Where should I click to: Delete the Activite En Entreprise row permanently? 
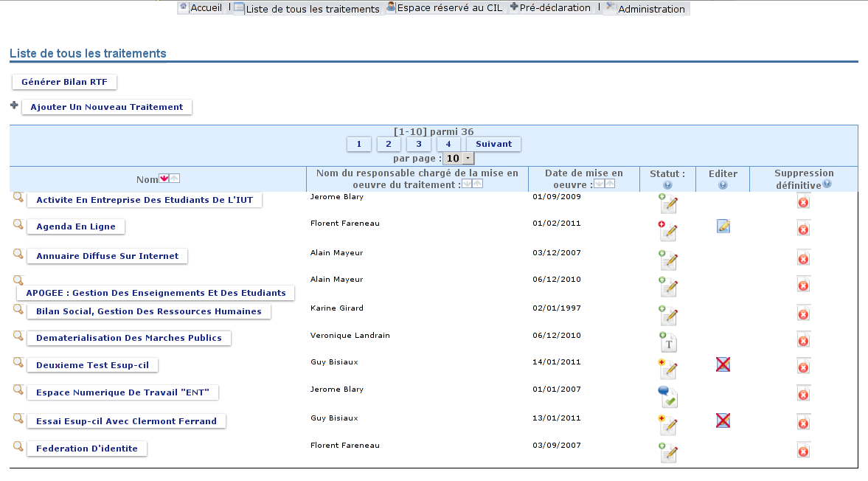803,201
